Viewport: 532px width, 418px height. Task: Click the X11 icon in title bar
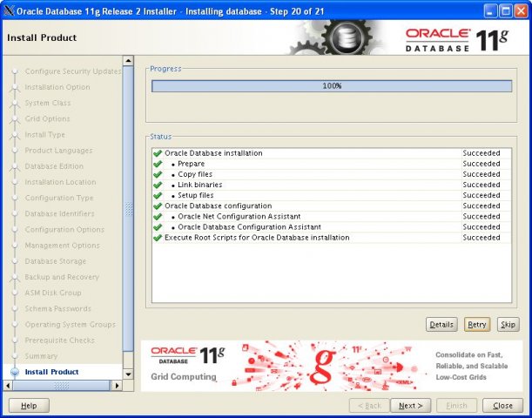click(9, 11)
